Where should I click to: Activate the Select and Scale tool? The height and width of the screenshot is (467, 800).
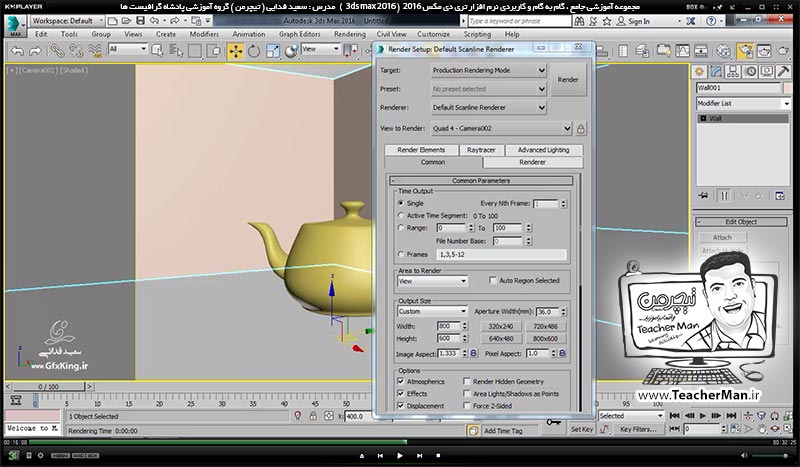[273, 51]
